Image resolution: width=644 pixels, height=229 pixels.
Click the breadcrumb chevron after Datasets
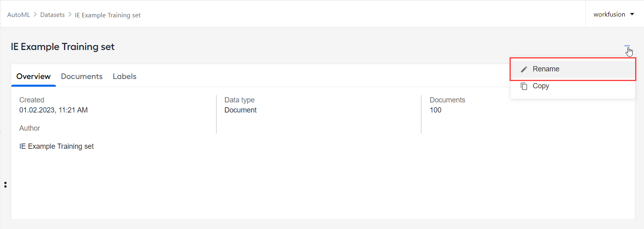[70, 14]
